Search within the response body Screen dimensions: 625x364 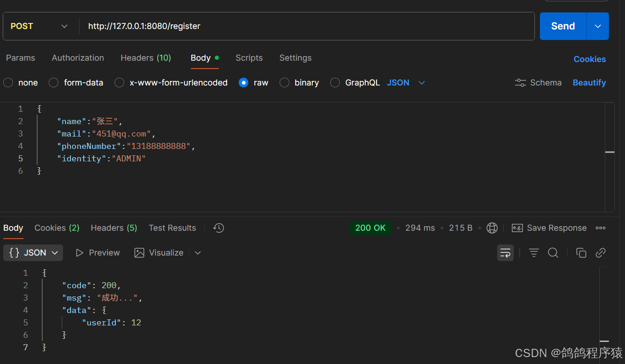[553, 253]
